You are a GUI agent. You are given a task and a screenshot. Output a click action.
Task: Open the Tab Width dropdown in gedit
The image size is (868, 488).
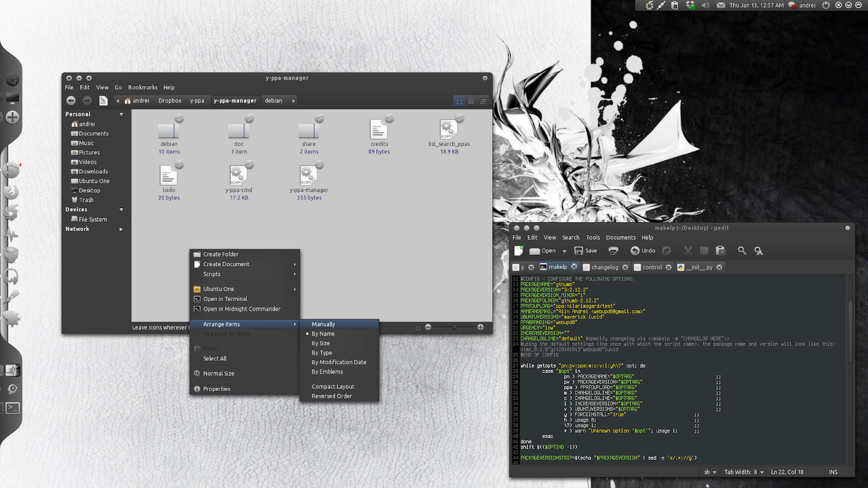pos(744,472)
